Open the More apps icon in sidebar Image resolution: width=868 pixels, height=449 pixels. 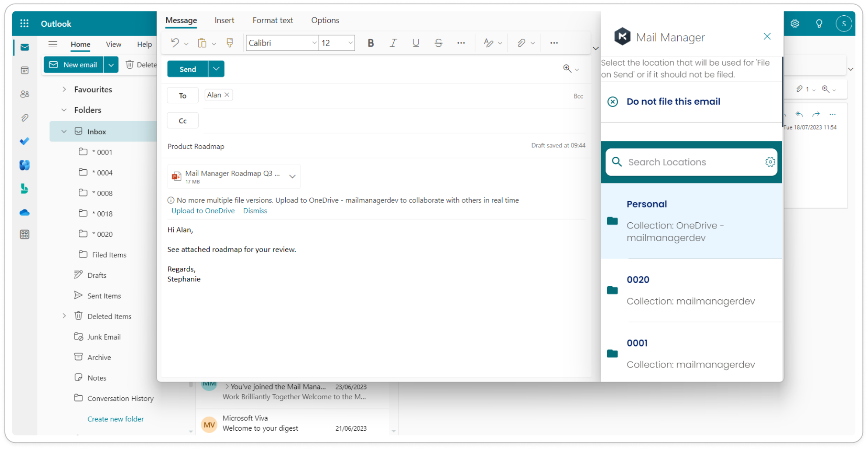point(24,235)
